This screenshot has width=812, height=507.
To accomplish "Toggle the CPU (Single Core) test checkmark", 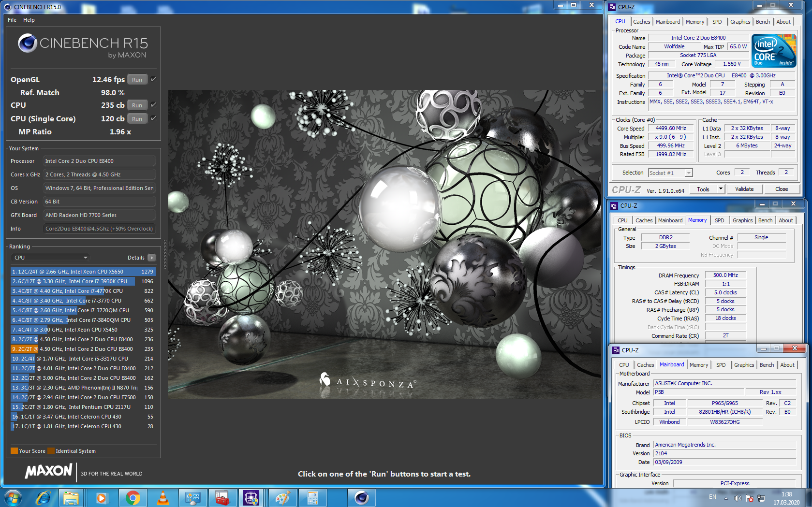I will (153, 118).
